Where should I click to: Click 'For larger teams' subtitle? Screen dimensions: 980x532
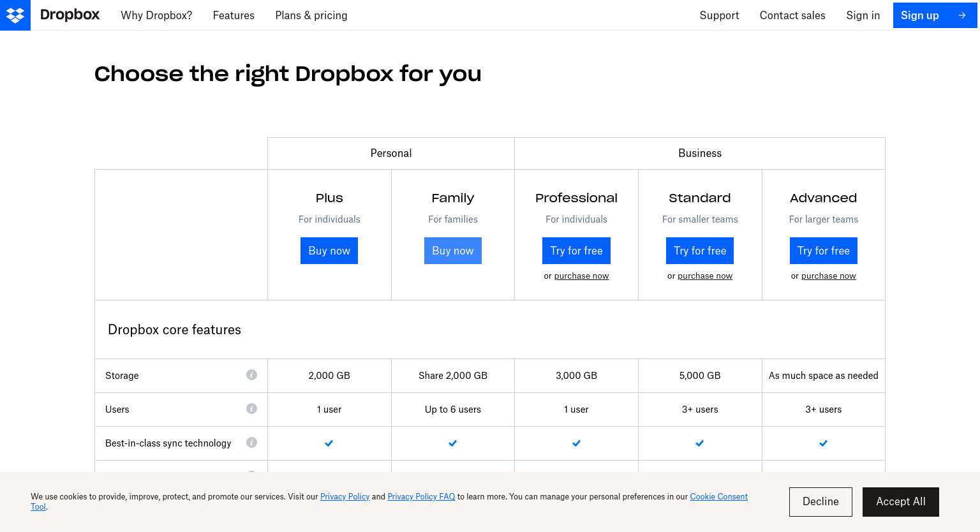(x=824, y=219)
